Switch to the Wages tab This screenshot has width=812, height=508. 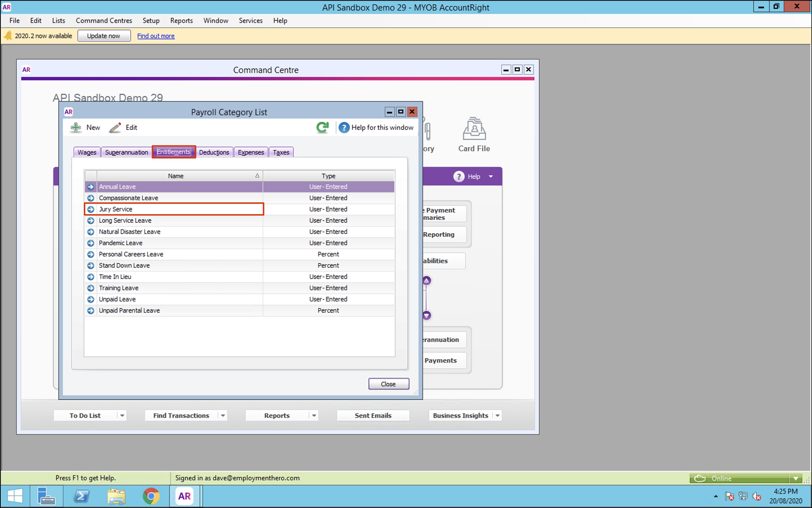(87, 152)
